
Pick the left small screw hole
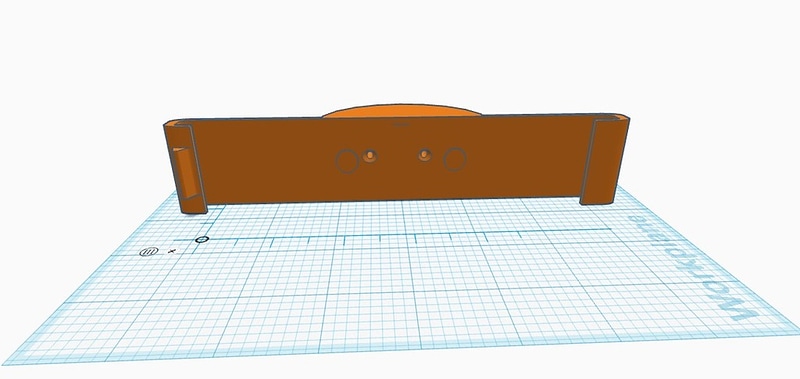[370, 156]
